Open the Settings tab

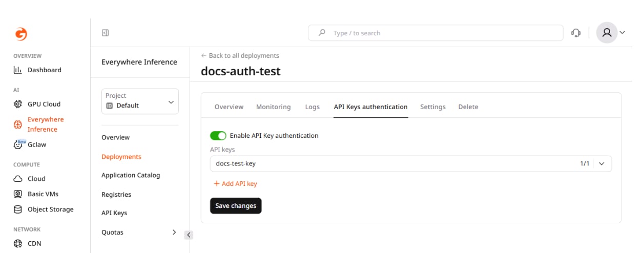(433, 107)
